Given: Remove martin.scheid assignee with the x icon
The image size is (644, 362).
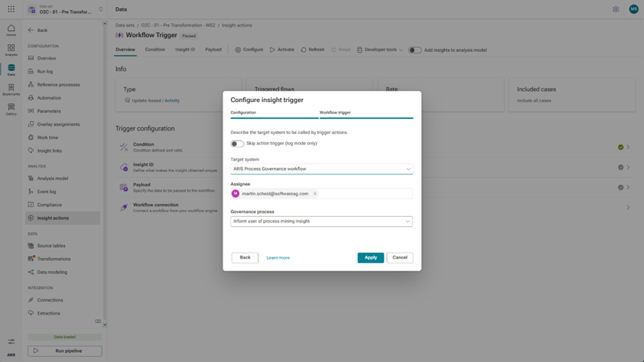Looking at the screenshot, I should (x=315, y=194).
